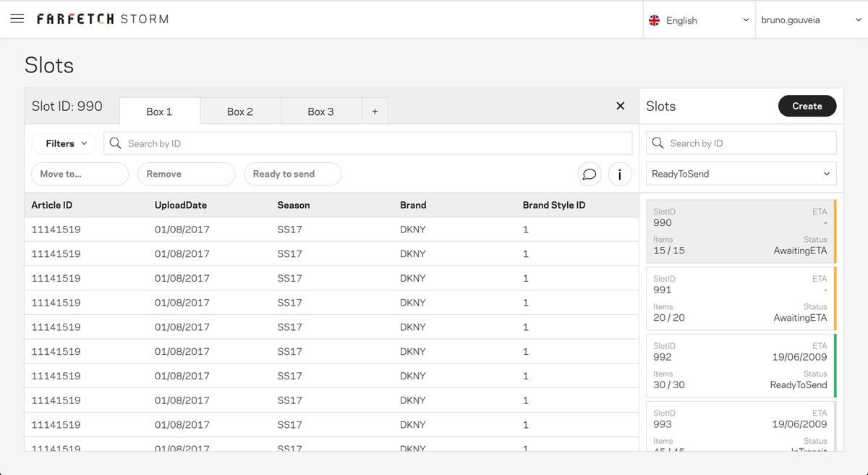Close the Slot ID 990 panel
Image resolution: width=868 pixels, height=475 pixels.
(620, 106)
